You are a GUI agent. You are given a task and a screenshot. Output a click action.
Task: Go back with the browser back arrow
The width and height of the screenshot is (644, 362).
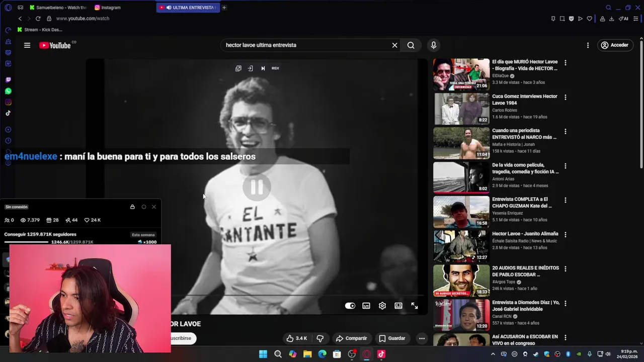pyautogui.click(x=20, y=19)
